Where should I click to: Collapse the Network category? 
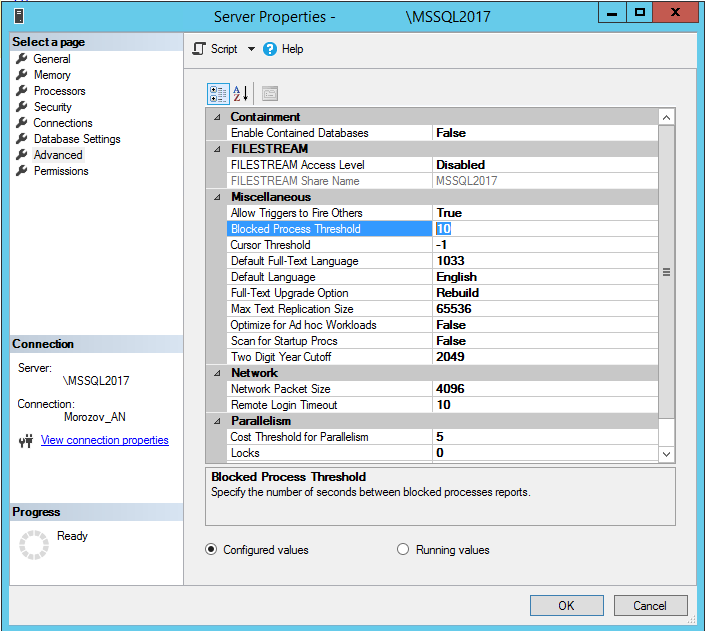(217, 373)
